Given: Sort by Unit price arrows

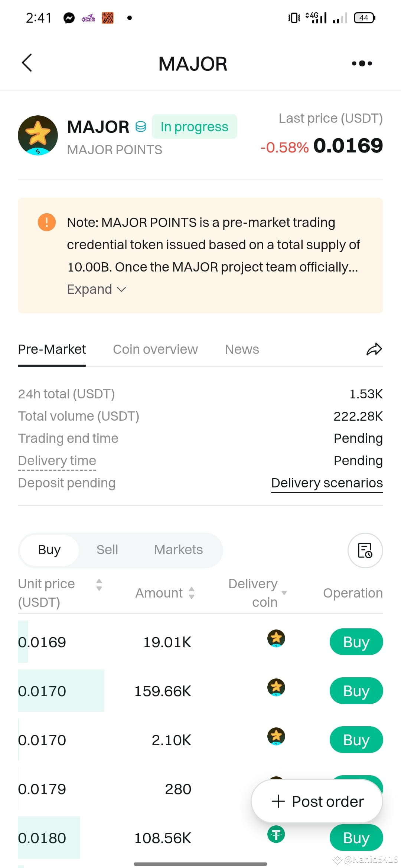Looking at the screenshot, I should pos(99,585).
